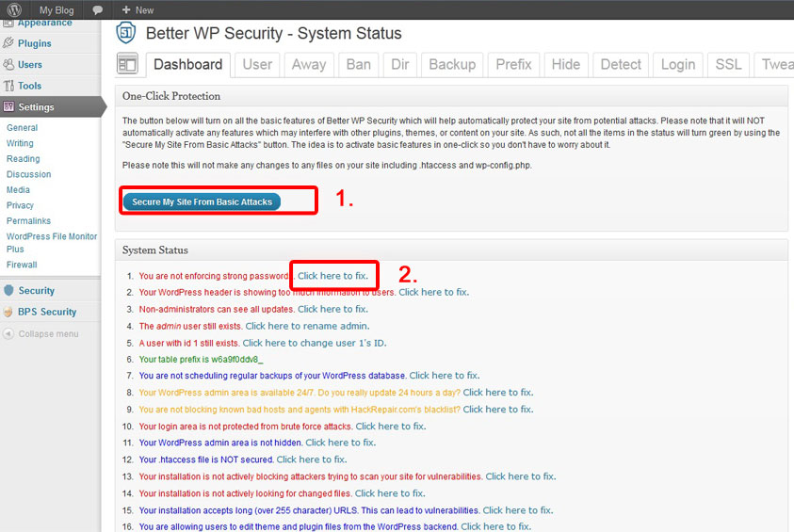This screenshot has height=532, width=794.
Task: Open the Plugins menu
Action: point(35,43)
